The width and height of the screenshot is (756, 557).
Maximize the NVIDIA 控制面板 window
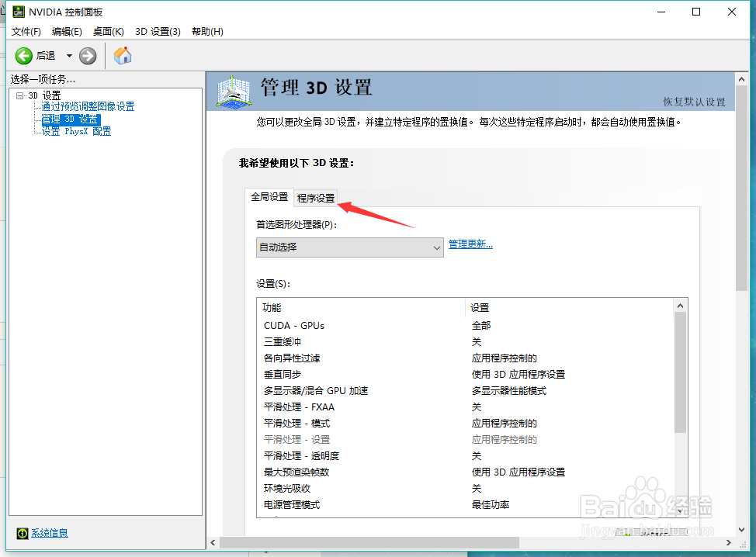coord(696,12)
